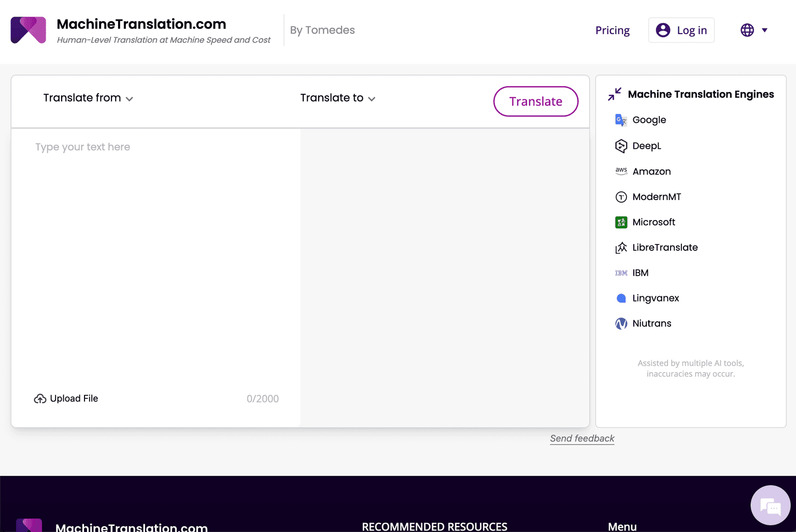The width and height of the screenshot is (796, 532).
Task: Collapse the Machine Translation Engines panel icon
Action: pyautogui.click(x=615, y=94)
